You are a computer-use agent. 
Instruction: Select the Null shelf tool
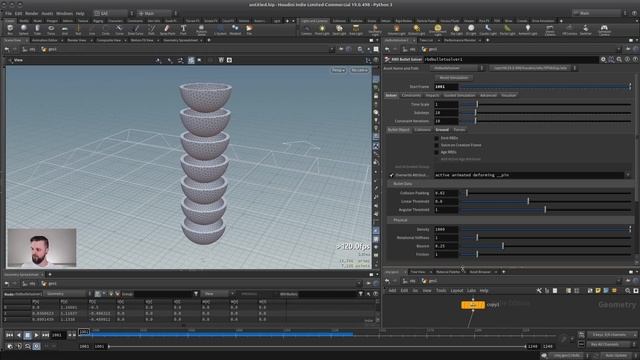(78, 29)
